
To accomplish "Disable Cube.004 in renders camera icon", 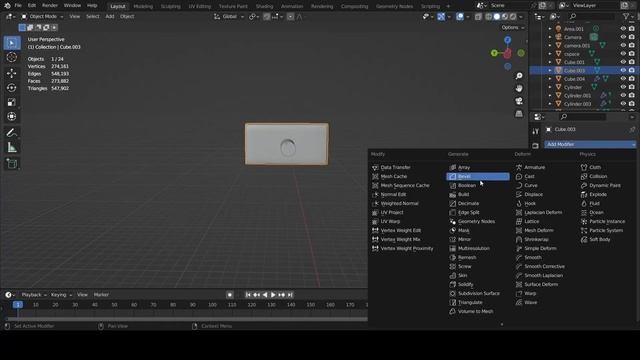I will point(632,79).
